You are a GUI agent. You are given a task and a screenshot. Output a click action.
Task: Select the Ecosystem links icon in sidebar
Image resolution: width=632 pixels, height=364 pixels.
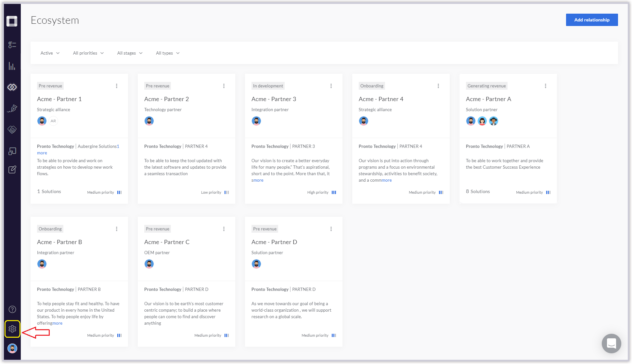pos(12,87)
